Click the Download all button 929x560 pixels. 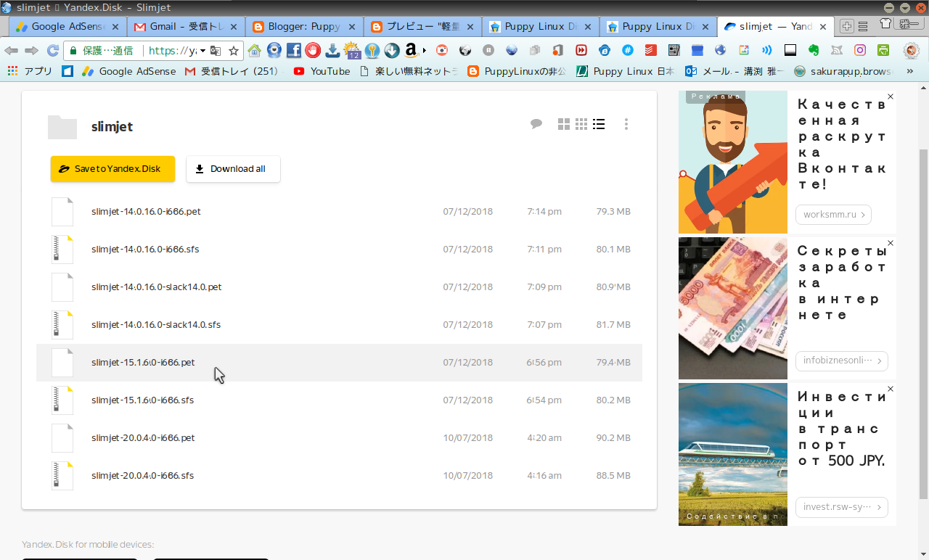[x=233, y=169]
